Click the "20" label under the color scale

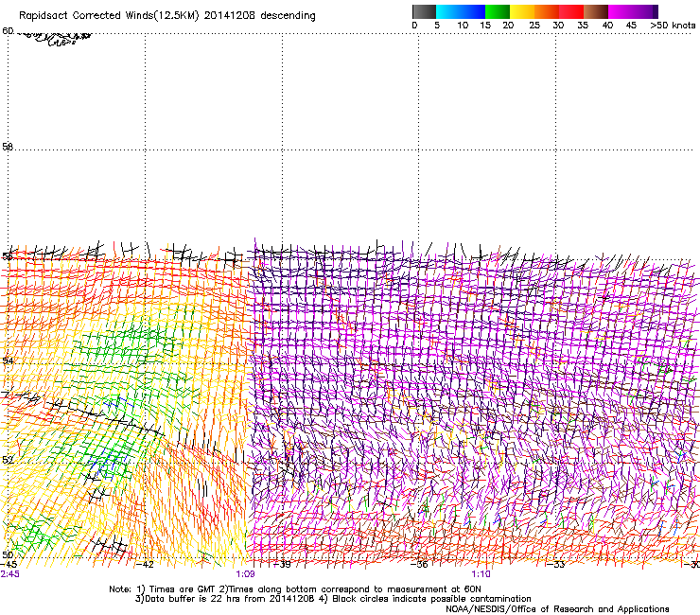[508, 26]
